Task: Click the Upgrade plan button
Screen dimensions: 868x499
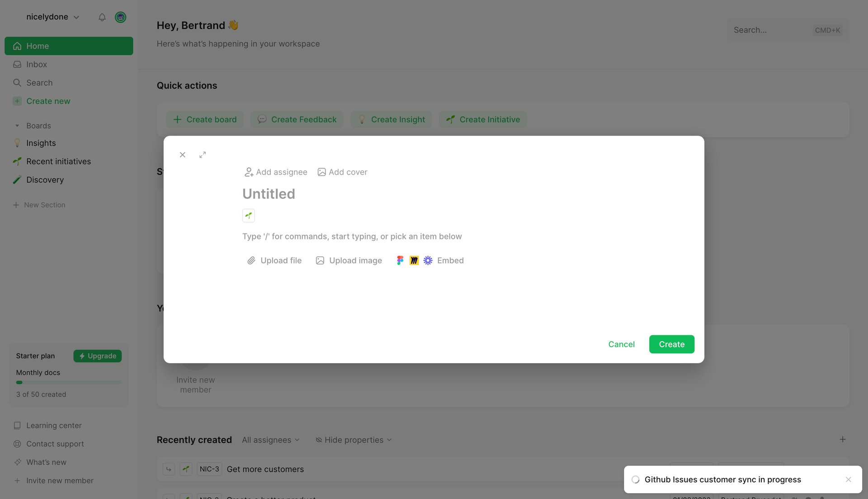Action: click(x=97, y=356)
